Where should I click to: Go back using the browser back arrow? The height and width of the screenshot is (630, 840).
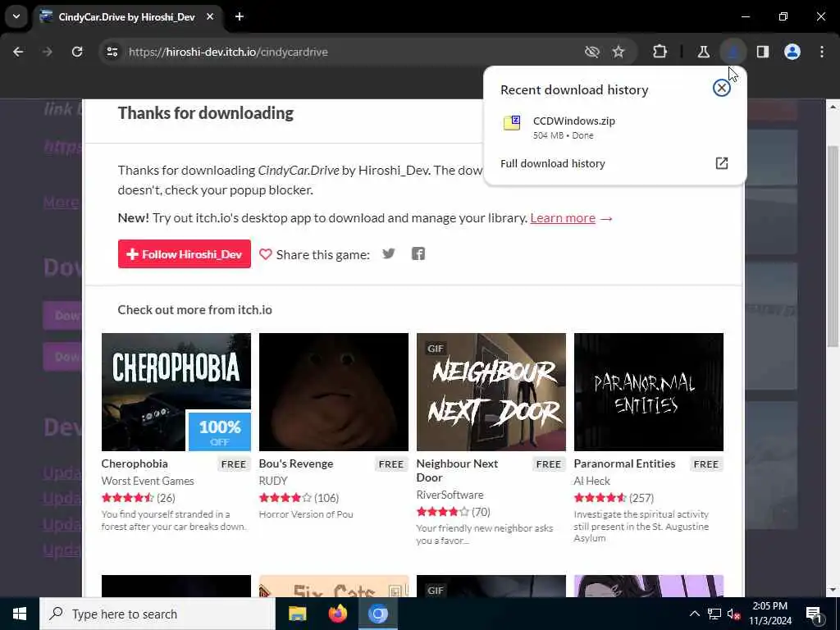point(18,52)
